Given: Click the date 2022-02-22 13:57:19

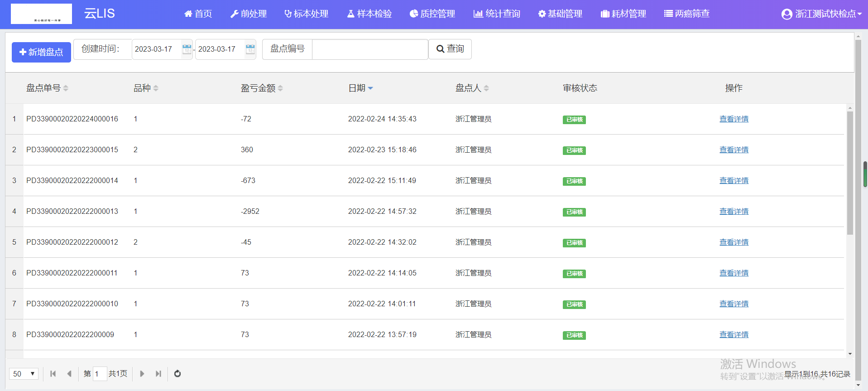Looking at the screenshot, I should coord(382,335).
